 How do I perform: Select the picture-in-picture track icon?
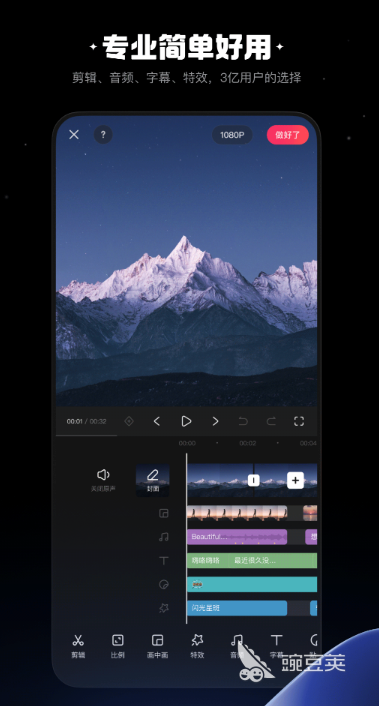click(x=164, y=513)
